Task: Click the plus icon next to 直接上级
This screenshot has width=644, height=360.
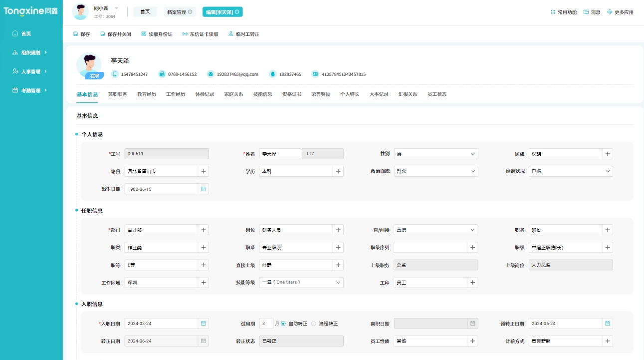Action: (338, 265)
